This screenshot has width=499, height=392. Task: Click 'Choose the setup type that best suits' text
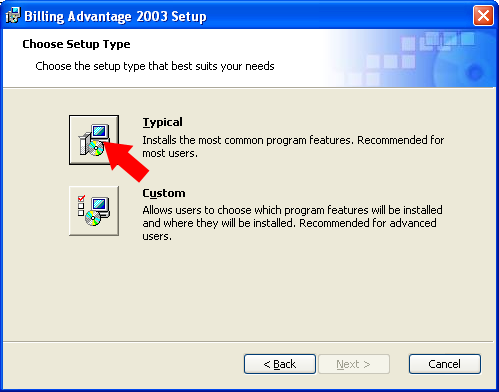point(155,66)
